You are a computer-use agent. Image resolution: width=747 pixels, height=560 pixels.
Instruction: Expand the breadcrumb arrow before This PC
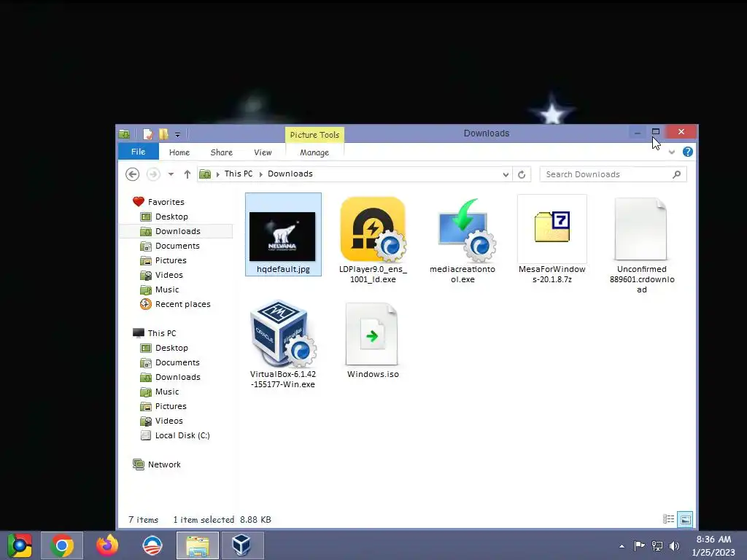217,174
